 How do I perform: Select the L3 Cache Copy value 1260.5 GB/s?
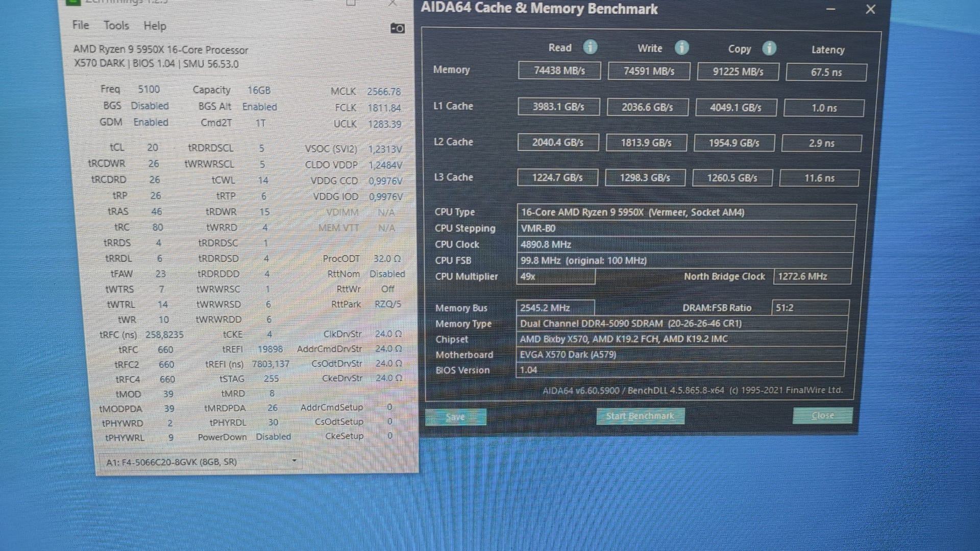(x=732, y=178)
